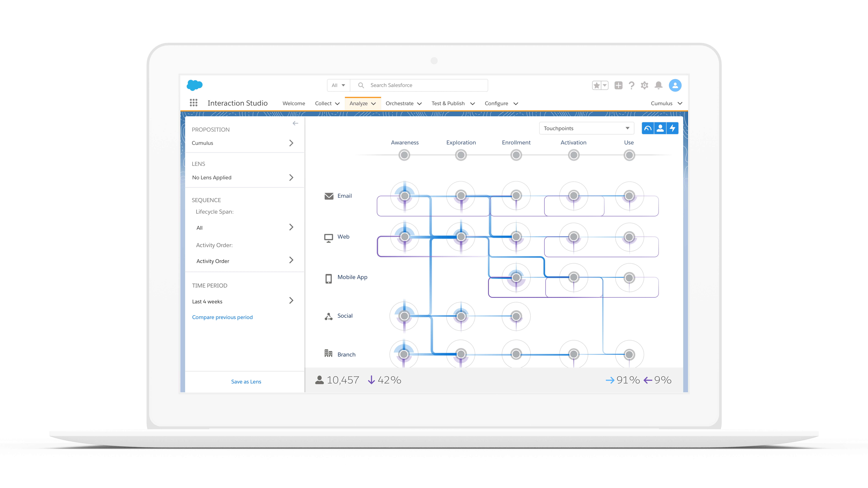Click the person icon in the footer
868x488 pixels.
[319, 380]
